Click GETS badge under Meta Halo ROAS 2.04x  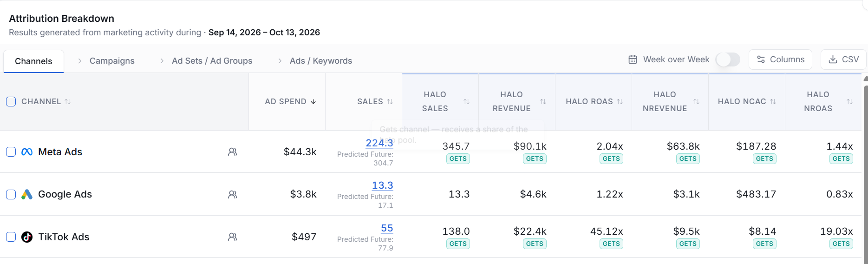611,159
